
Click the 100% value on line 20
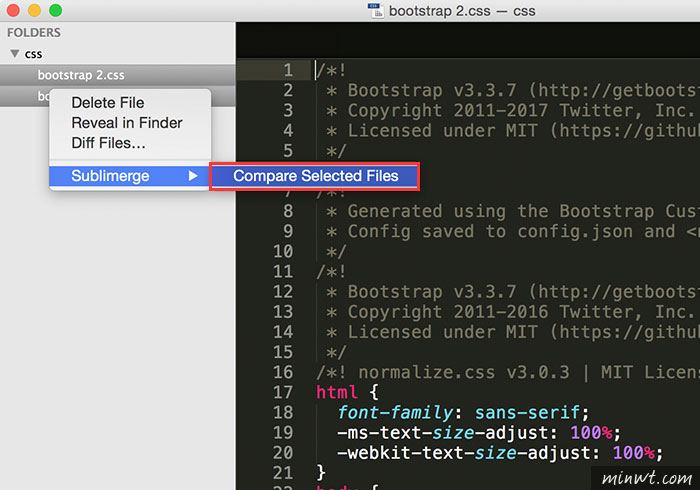[633, 453]
